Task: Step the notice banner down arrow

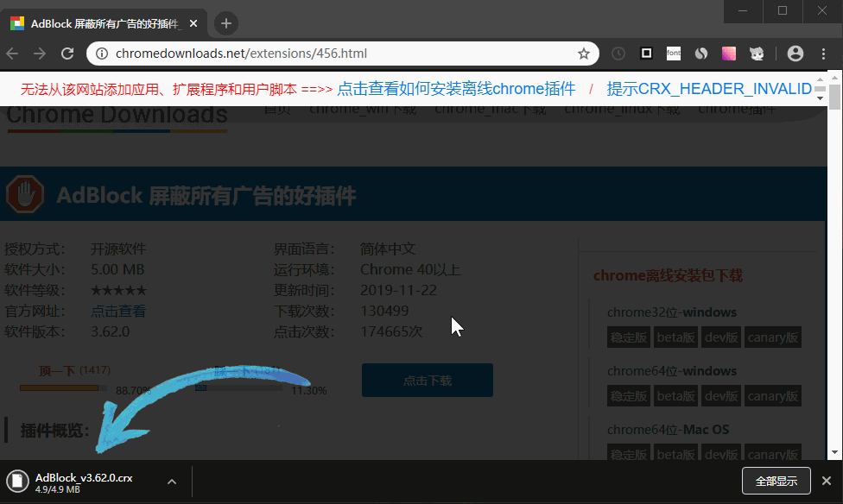Action: pyautogui.click(x=820, y=98)
